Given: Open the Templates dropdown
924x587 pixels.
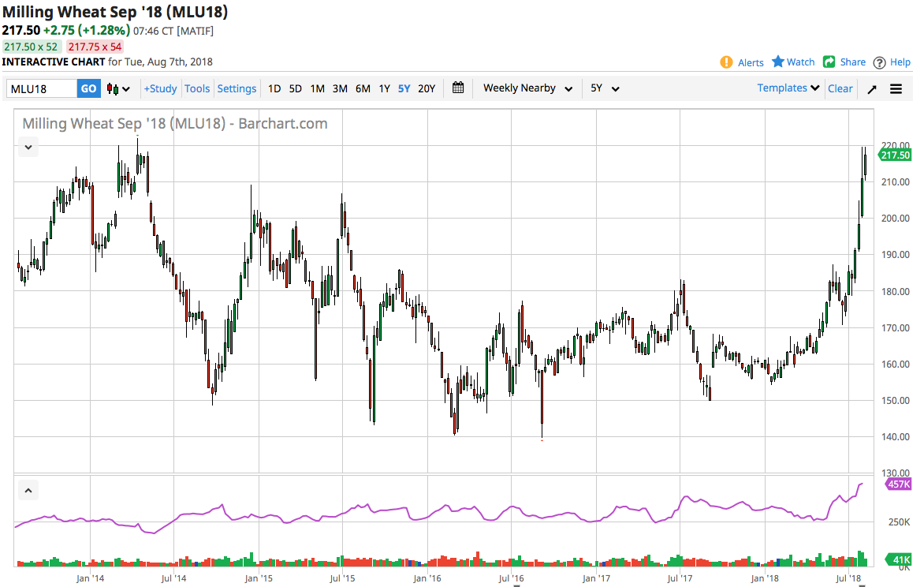Looking at the screenshot, I should click(x=788, y=88).
